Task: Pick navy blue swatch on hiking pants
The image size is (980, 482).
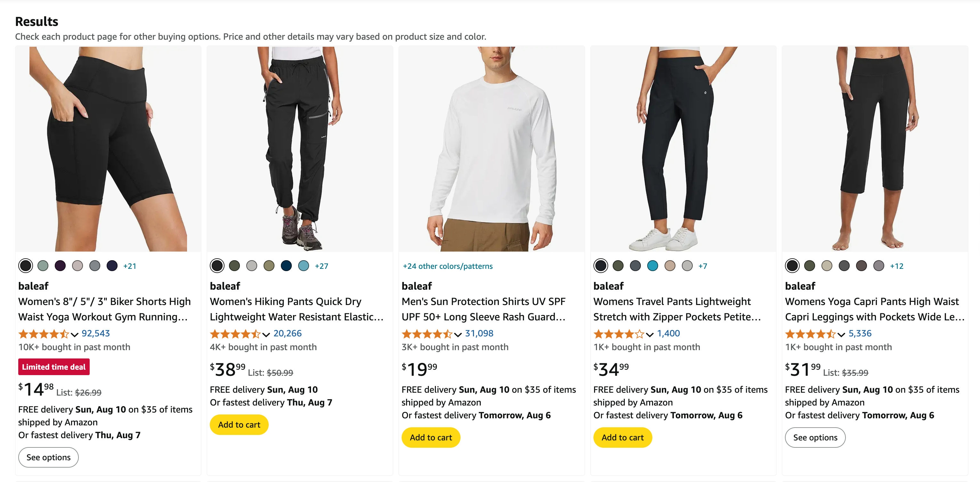Action: click(286, 266)
